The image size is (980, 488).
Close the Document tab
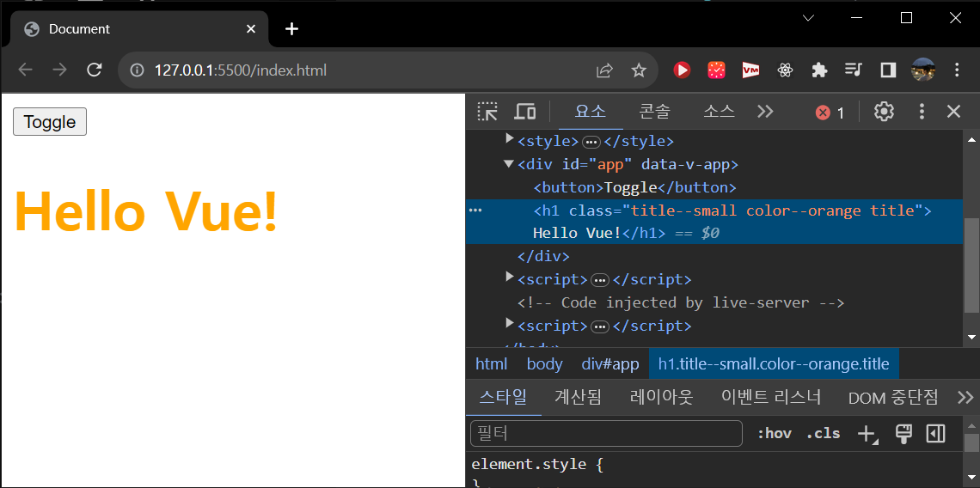(x=251, y=28)
